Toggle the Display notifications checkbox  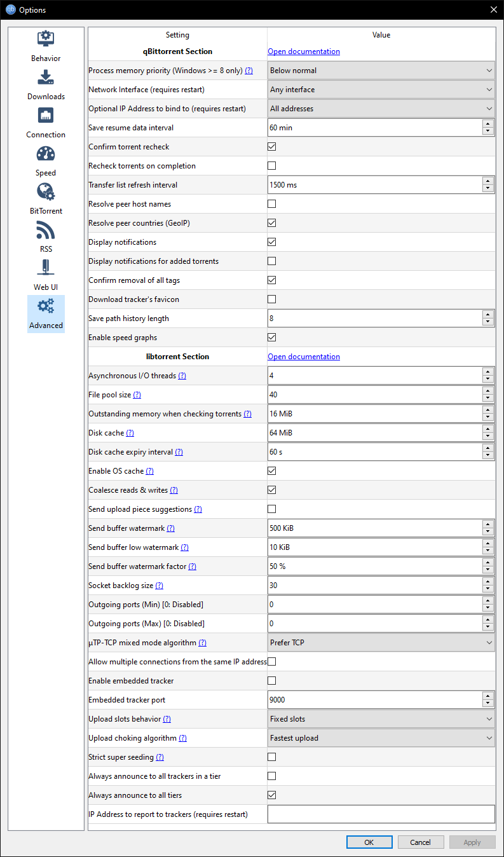point(271,242)
